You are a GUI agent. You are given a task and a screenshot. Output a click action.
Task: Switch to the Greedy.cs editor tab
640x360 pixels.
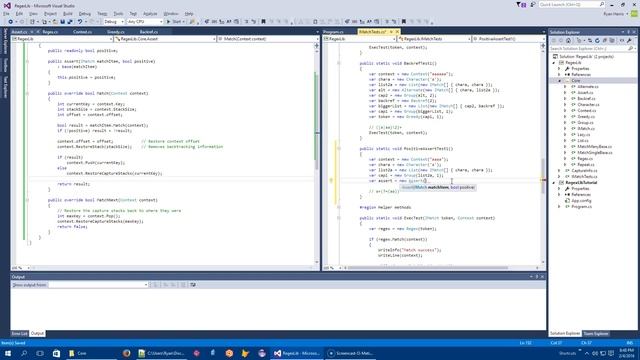click(x=116, y=32)
